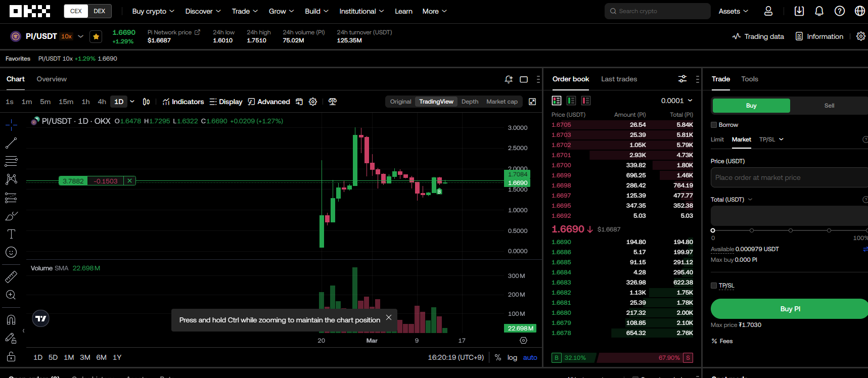Viewport: 868px width, 378px height.
Task: Click the chart layout rectangle icon
Action: pos(524,79)
